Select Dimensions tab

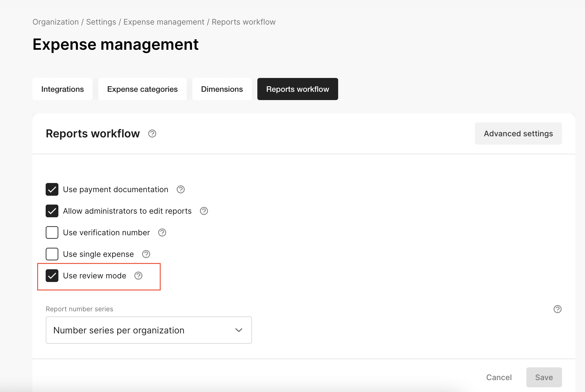(x=222, y=89)
